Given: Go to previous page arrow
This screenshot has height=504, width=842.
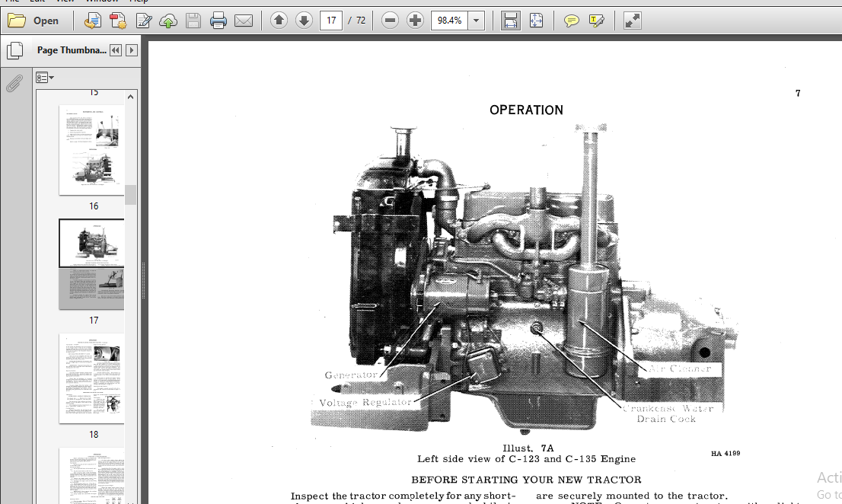Looking at the screenshot, I should point(279,21).
